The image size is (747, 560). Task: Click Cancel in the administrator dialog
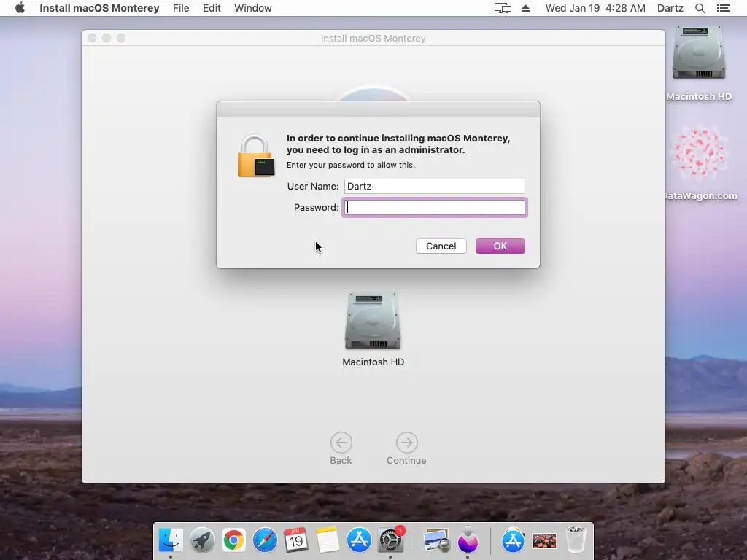coord(441,246)
